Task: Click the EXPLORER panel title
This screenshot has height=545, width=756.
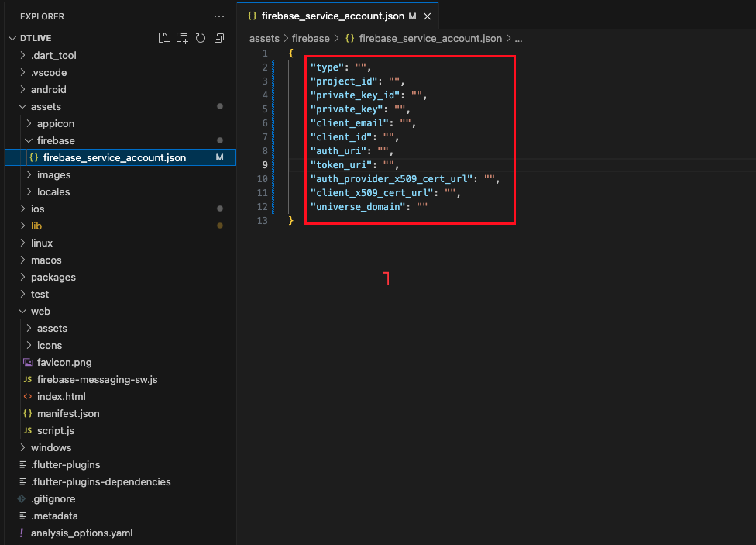Action: [x=42, y=16]
